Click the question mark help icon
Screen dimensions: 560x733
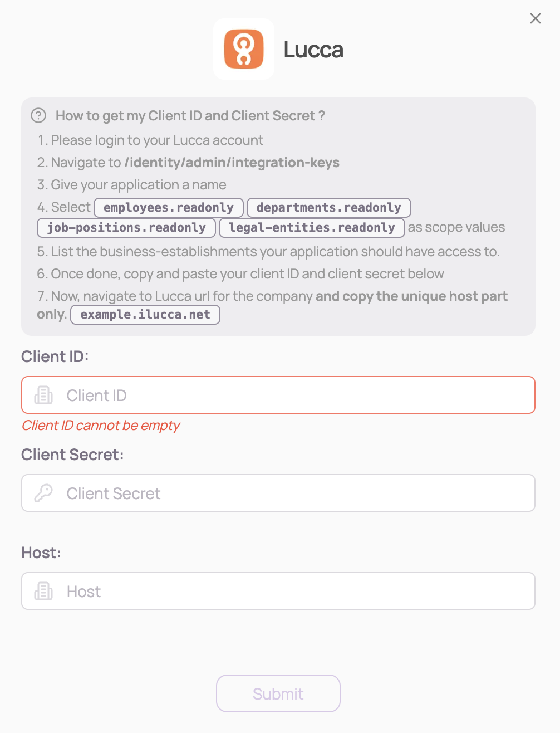point(38,115)
